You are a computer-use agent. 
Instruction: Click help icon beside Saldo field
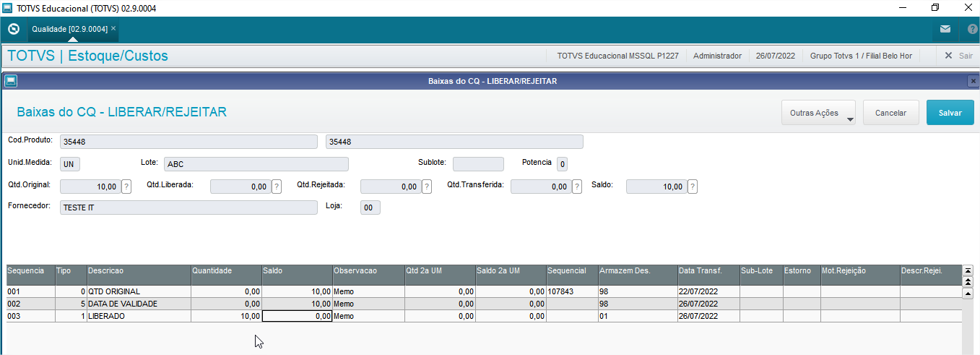coord(693,187)
